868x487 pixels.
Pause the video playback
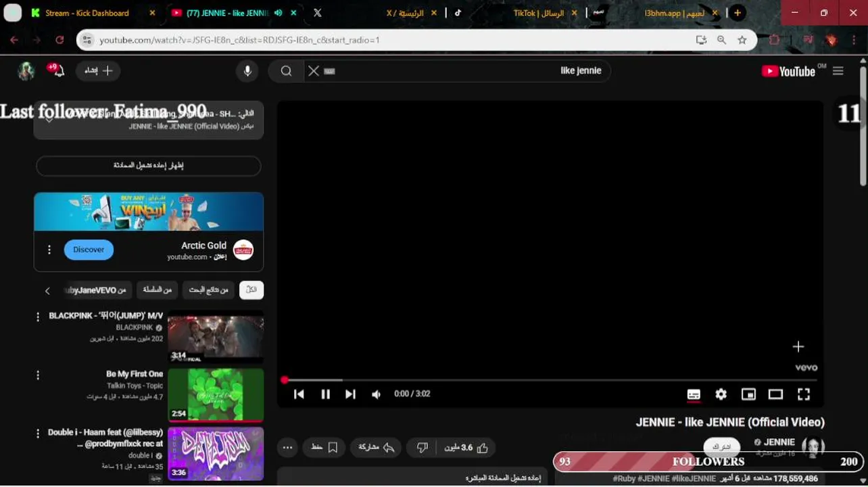(x=325, y=394)
